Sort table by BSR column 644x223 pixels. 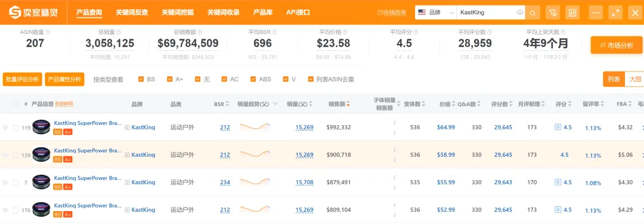(x=228, y=104)
